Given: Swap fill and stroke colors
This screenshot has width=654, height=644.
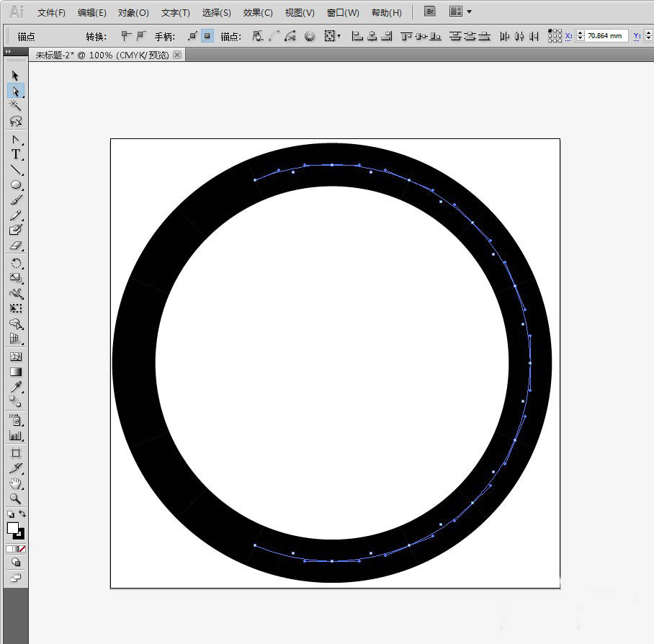Looking at the screenshot, I should tap(22, 514).
